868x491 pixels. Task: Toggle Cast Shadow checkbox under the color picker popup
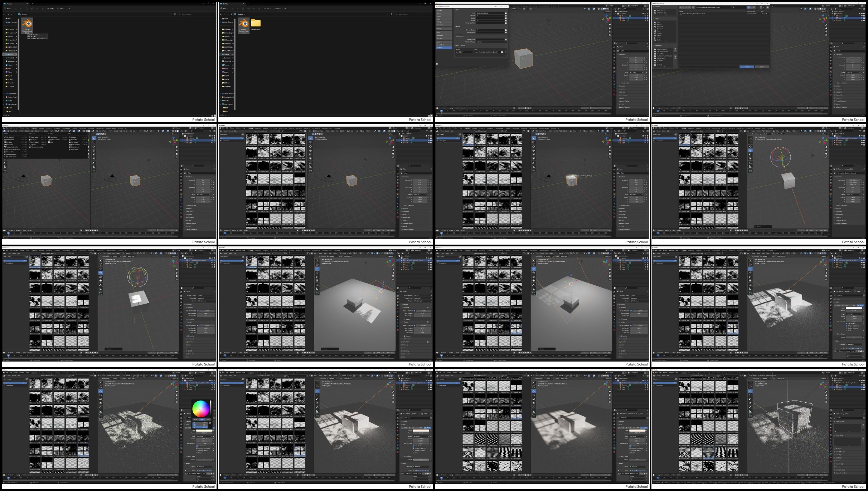click(x=197, y=446)
